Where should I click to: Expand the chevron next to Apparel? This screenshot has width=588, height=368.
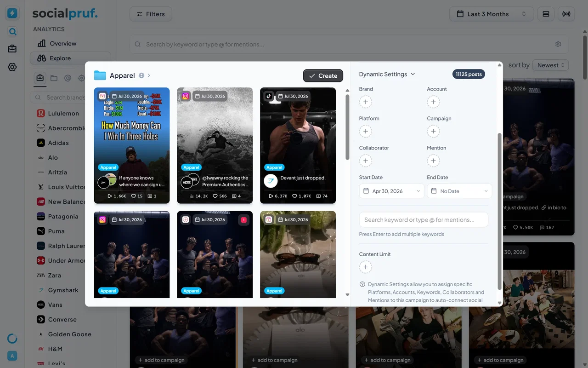[x=149, y=75]
